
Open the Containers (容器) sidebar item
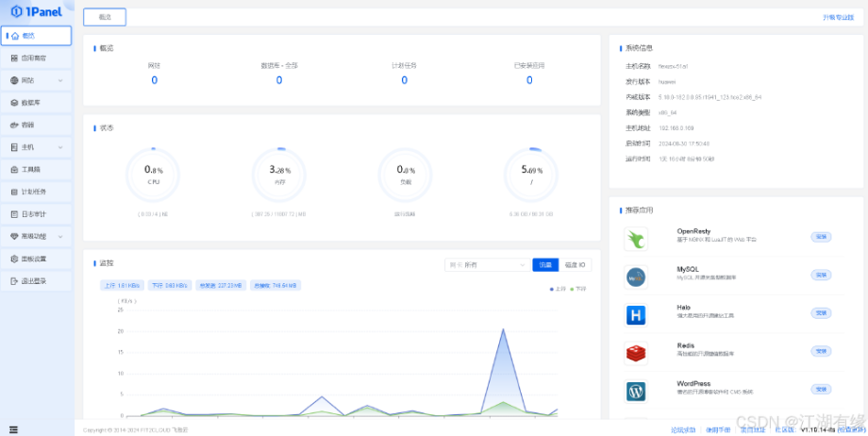pos(36,125)
